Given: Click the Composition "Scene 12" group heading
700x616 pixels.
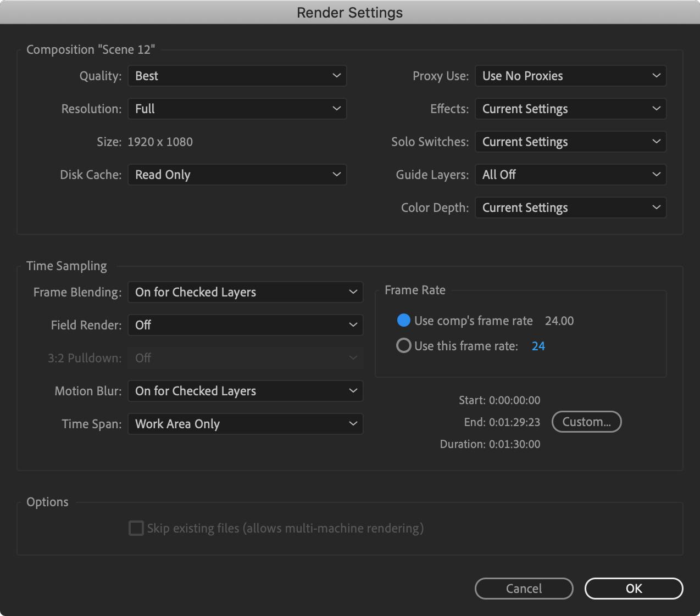Looking at the screenshot, I should point(91,49).
